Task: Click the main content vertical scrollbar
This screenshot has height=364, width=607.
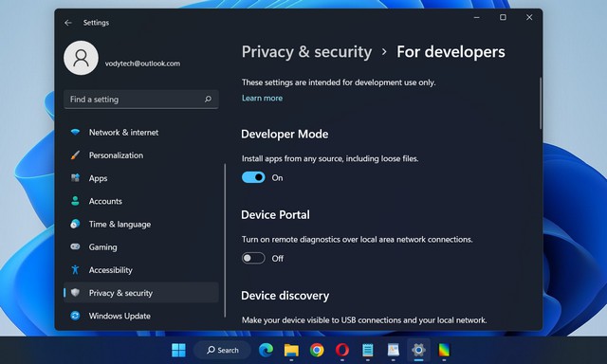Action: pyautogui.click(x=540, y=103)
